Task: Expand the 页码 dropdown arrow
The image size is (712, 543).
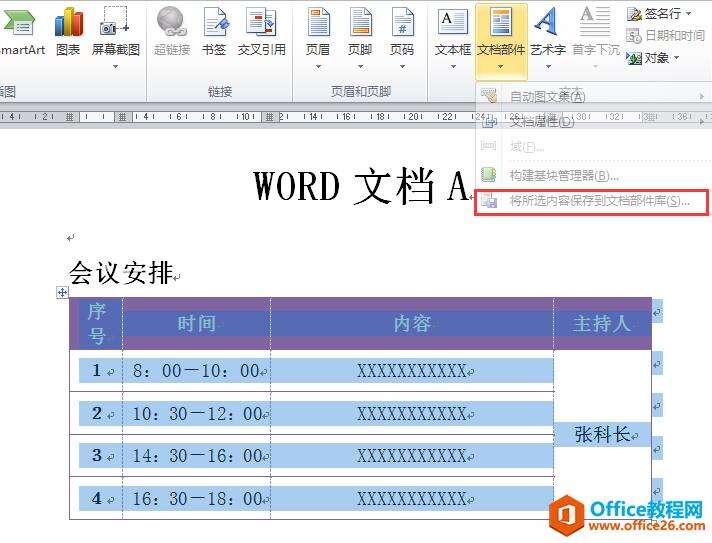Action: point(402,67)
